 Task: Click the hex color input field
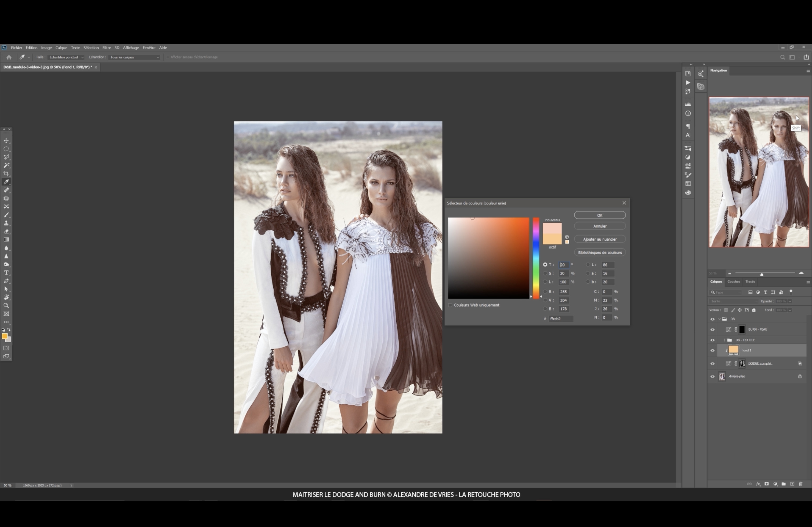click(x=561, y=319)
